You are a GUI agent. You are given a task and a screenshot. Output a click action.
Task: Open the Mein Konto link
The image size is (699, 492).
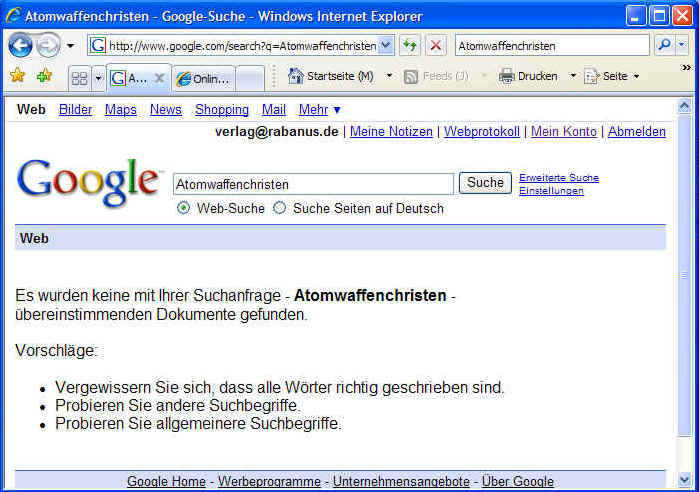tap(564, 131)
